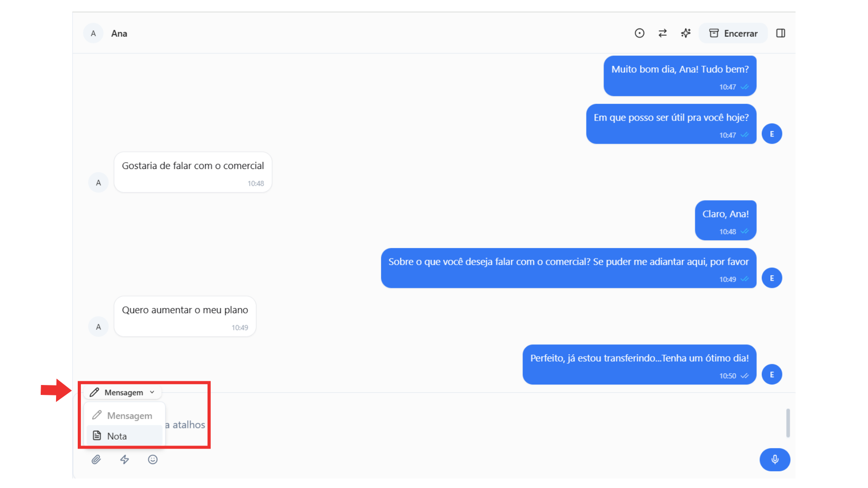This screenshot has height=488, width=868.
Task: Click the "Gostaria de falar com o comercial" message
Action: point(193,166)
